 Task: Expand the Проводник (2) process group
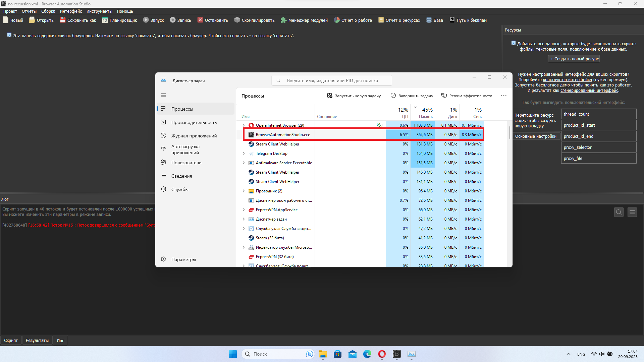tap(244, 191)
